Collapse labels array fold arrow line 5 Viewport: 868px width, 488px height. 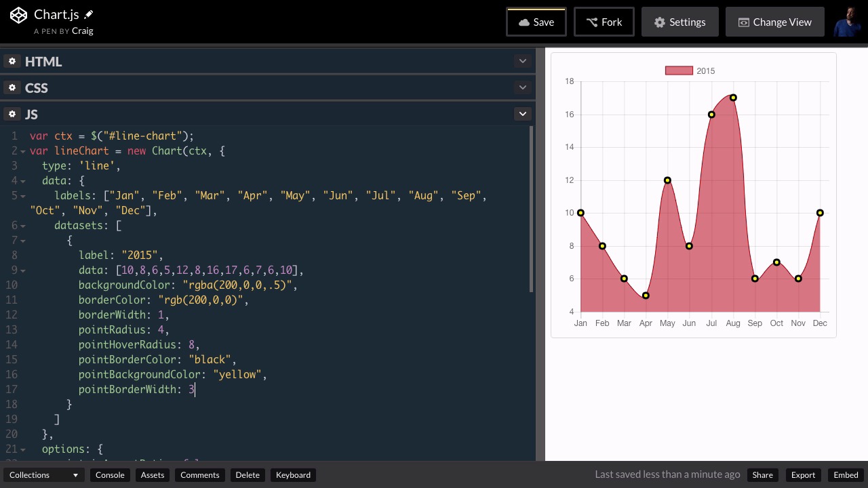point(23,196)
